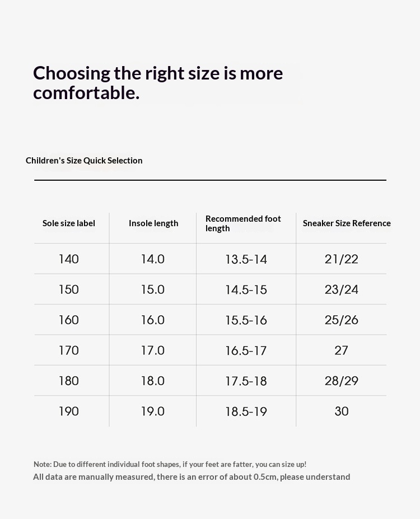Viewport: 420px width, 519px height.
Task: Click the insole length 16.0 cell
Action: [x=152, y=320]
